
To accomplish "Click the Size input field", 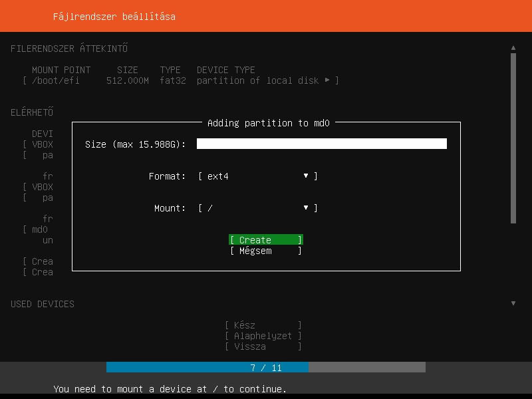I will pyautogui.click(x=321, y=144).
